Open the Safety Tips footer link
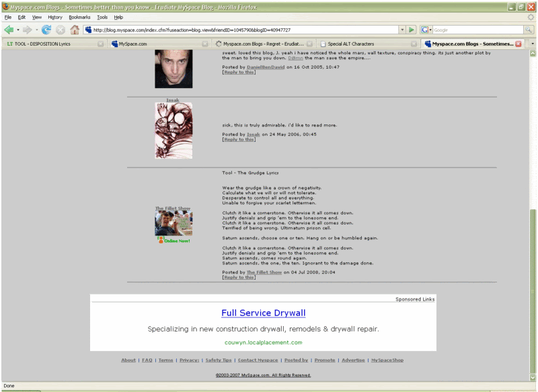This screenshot has height=392, width=538. [x=219, y=360]
